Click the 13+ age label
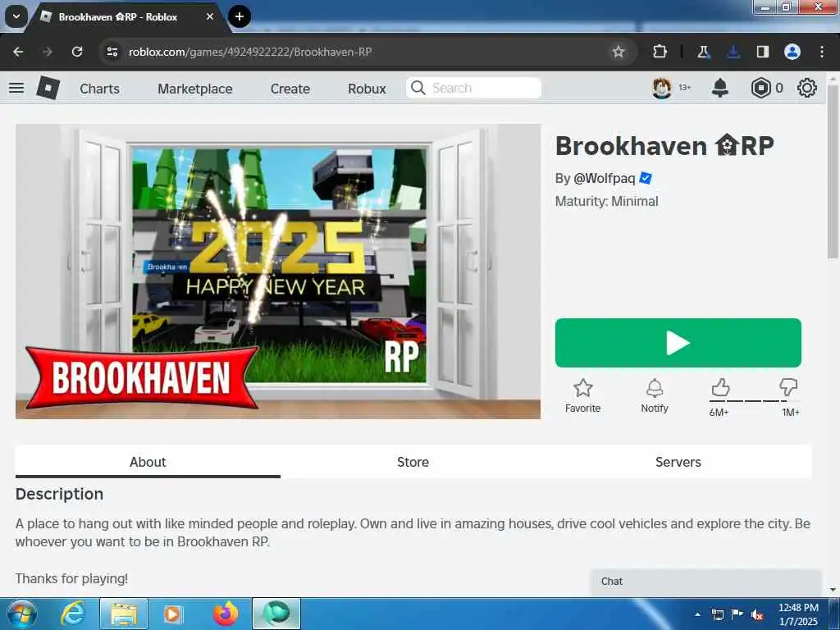This screenshot has width=840, height=630. (685, 87)
